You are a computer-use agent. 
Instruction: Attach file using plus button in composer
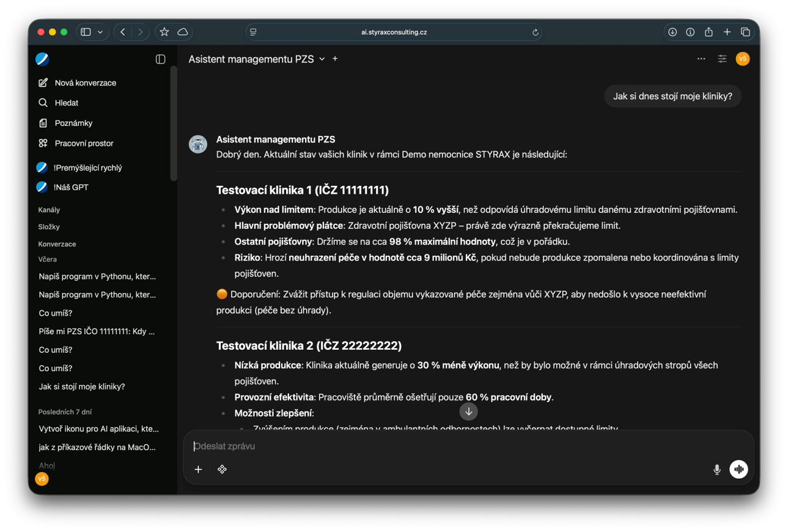tap(198, 470)
